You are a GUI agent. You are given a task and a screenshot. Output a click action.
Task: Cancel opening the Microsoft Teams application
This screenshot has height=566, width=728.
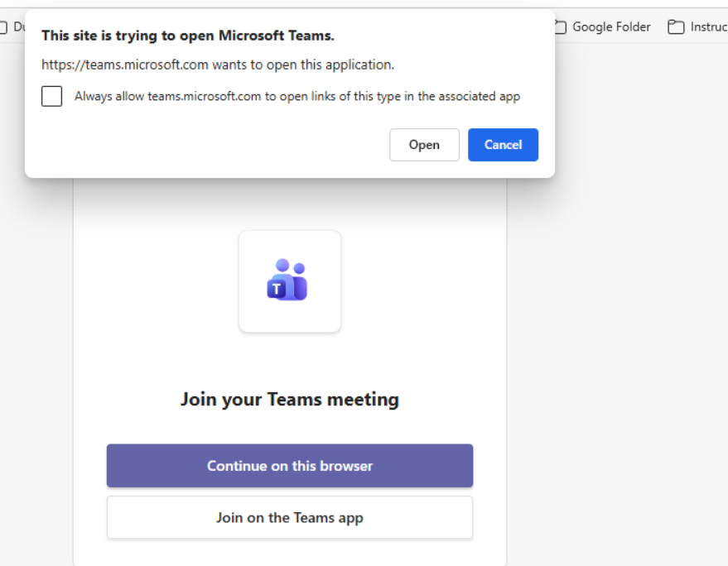503,145
